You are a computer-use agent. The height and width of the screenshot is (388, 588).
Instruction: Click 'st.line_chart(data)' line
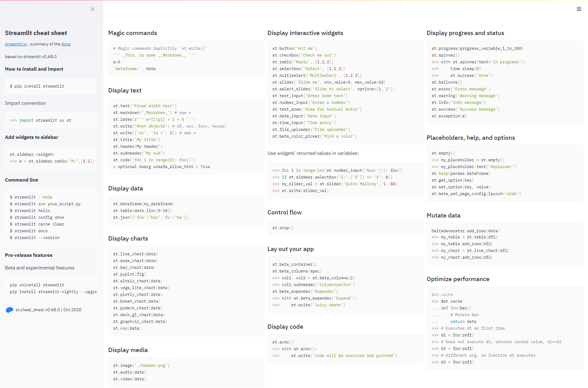click(x=135, y=254)
